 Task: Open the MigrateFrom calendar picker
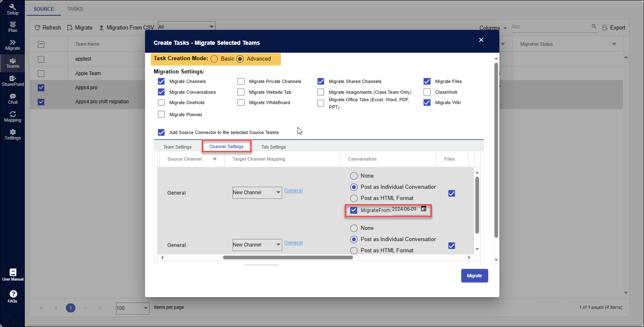[x=424, y=209]
